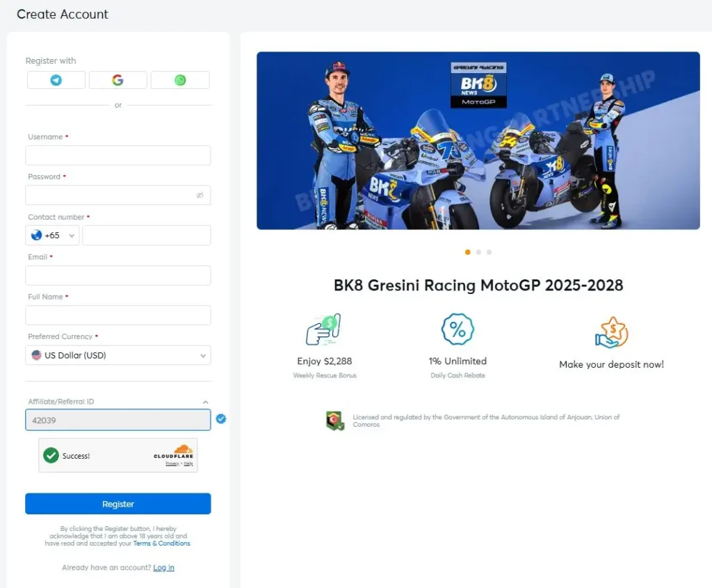712x588 pixels.
Task: Register with Telegram icon button
Action: 56,80
